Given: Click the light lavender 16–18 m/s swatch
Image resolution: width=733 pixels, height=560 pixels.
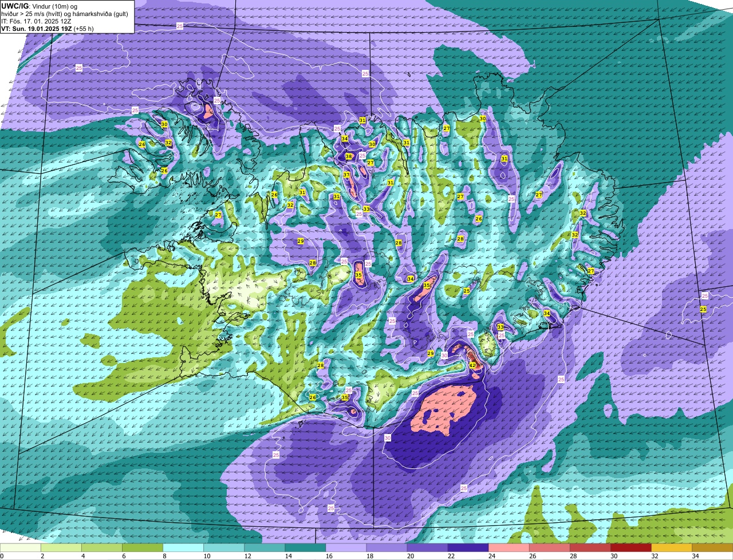Looking at the screenshot, I should [x=346, y=548].
